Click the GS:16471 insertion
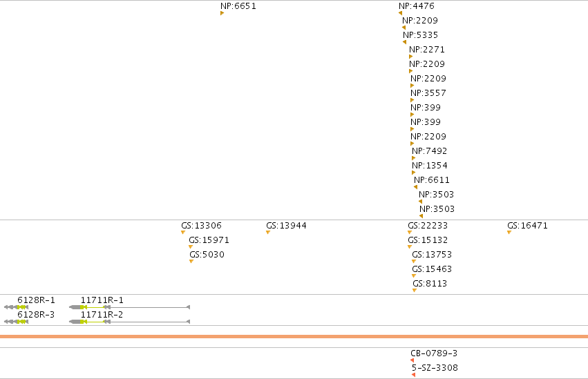 tap(527, 226)
